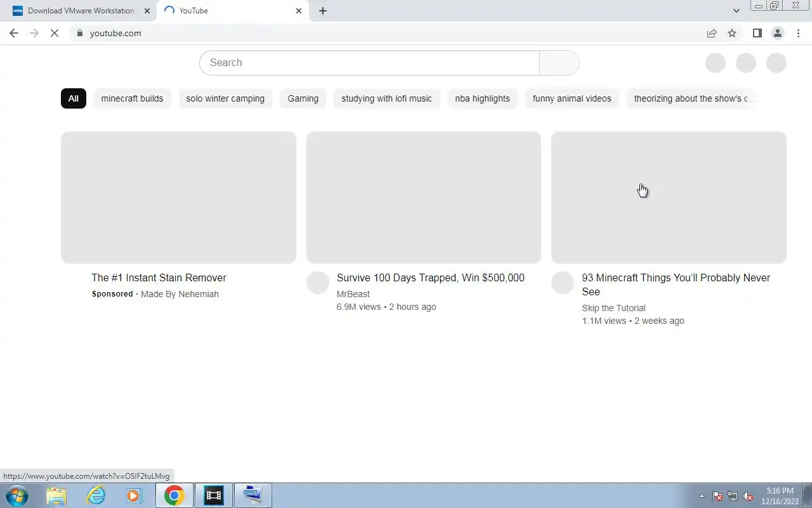Click Chrome icon in taskbar

coord(174,495)
